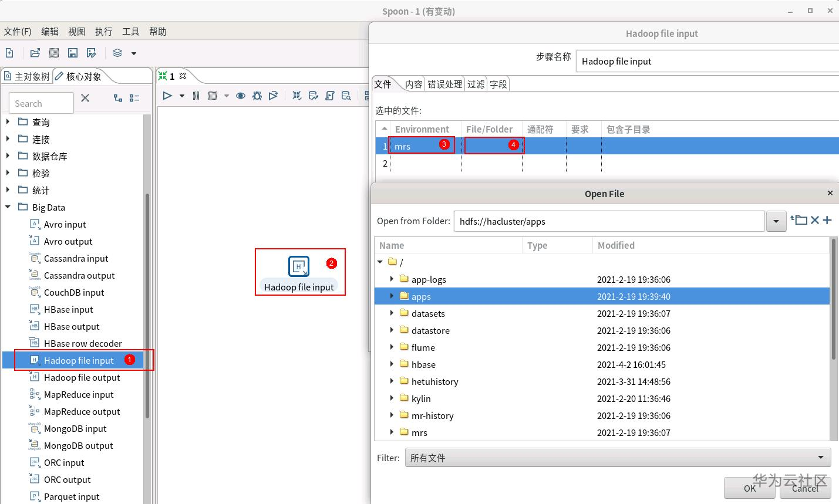Create a new folder with the plus icon
The image size is (839, 504).
[827, 220]
